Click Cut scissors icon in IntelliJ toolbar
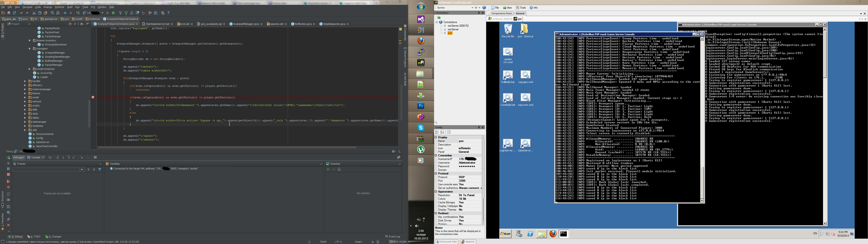Viewport: 868px width, 244px height. tap(34, 13)
